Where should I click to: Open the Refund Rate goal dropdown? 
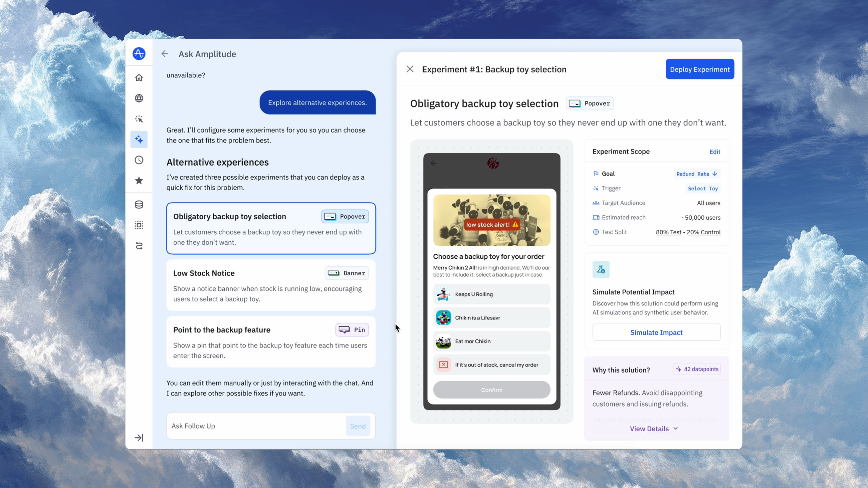pos(697,174)
